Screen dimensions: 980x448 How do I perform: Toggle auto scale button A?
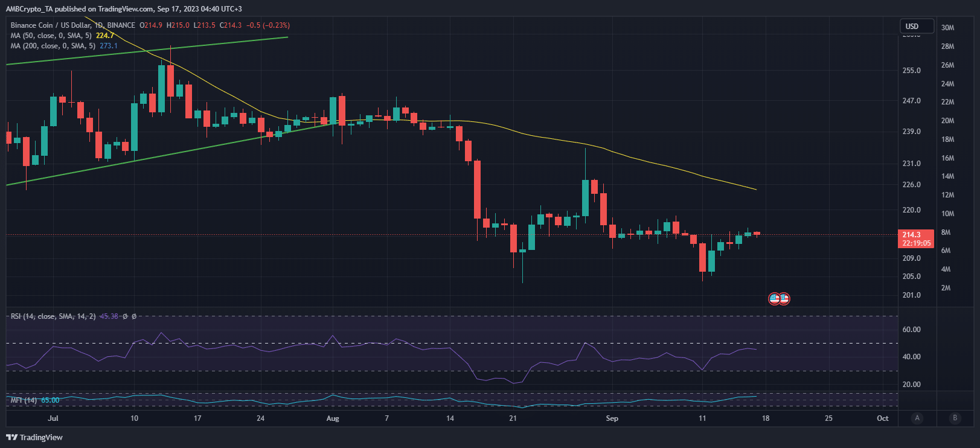[x=917, y=418]
